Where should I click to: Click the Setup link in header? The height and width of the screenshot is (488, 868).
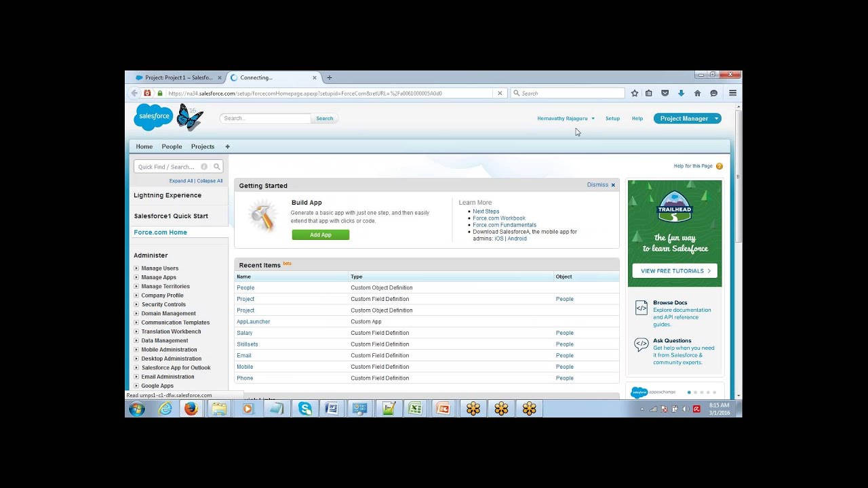click(x=612, y=119)
